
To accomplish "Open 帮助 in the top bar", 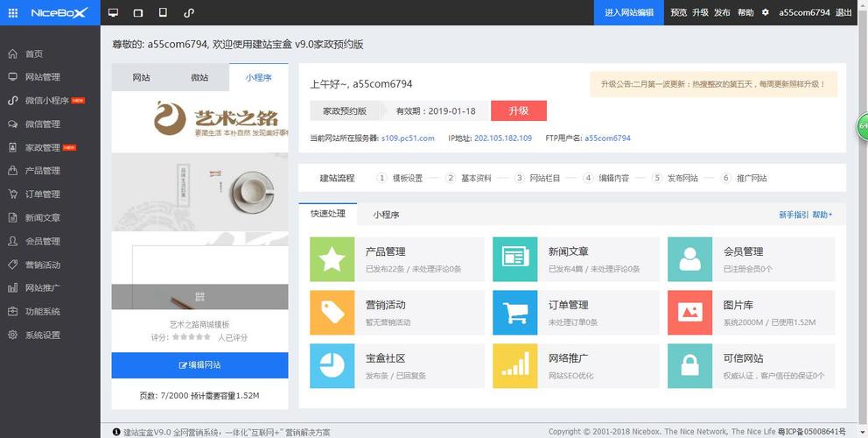I will click(x=745, y=13).
